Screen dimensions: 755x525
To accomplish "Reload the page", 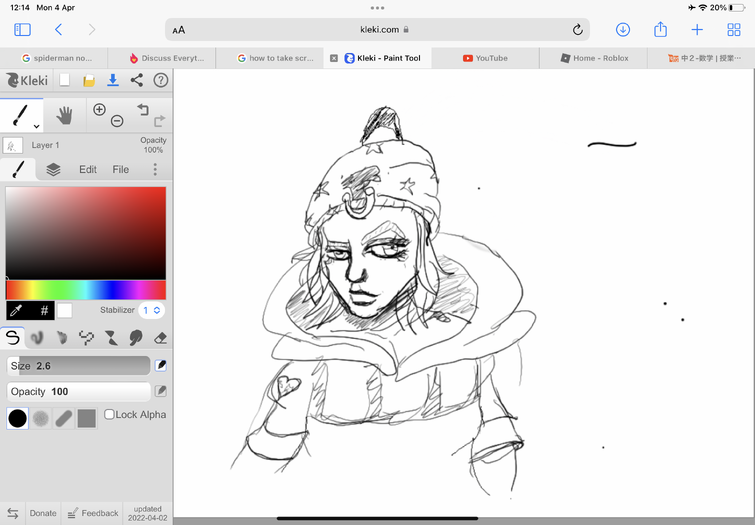I will click(x=577, y=30).
